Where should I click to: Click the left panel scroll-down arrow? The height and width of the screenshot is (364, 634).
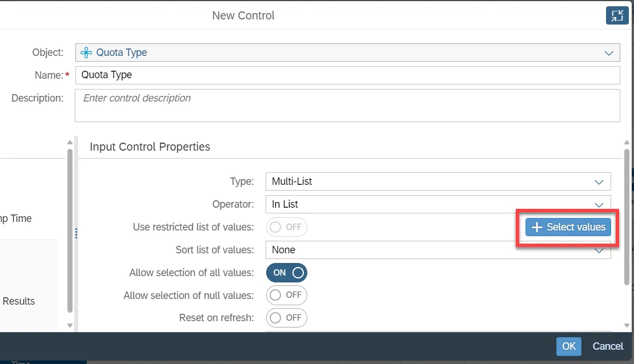[70, 325]
